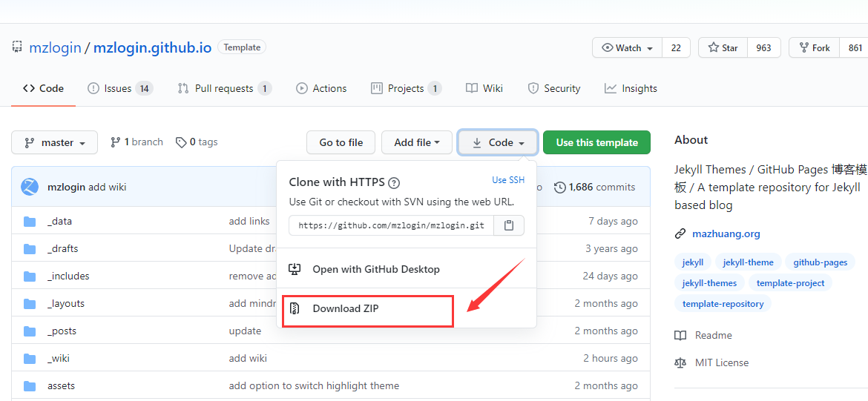Fork the repository
Viewport: 868px width, 401px height.
pyautogui.click(x=815, y=48)
